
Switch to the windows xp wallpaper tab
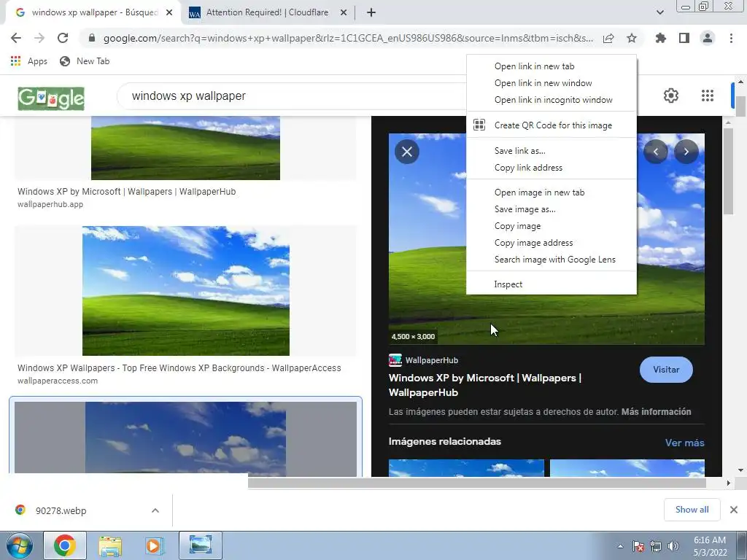(x=93, y=12)
